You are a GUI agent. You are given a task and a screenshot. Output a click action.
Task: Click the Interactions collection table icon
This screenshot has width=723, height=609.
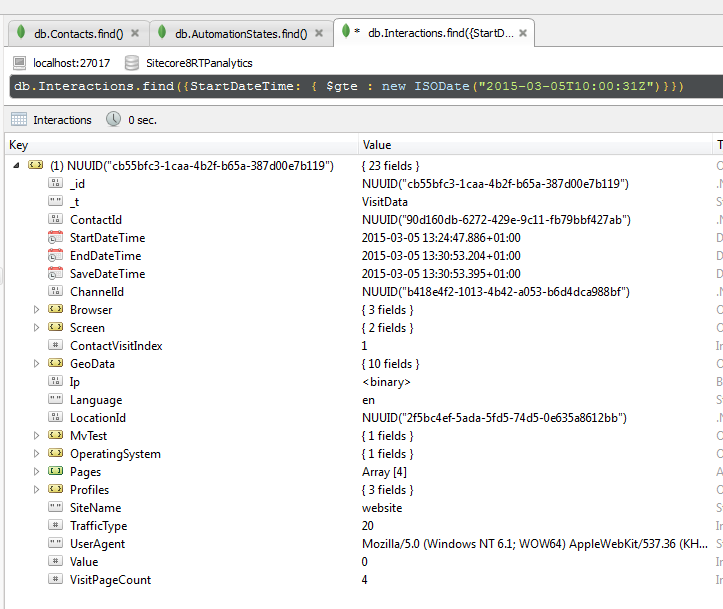pyautogui.click(x=19, y=120)
